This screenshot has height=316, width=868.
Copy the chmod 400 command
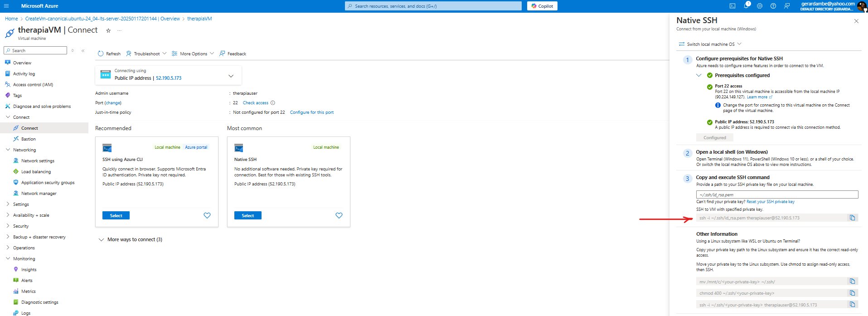[852, 293]
